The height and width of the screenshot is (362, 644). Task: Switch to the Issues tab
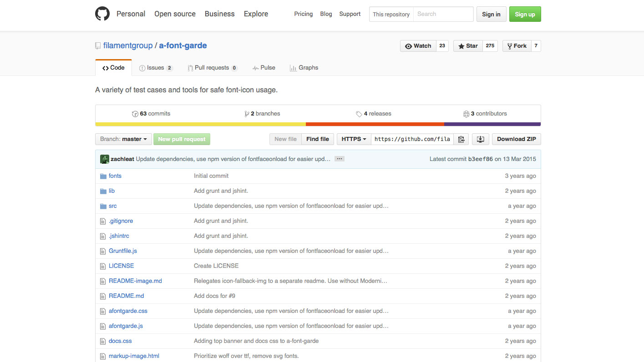pyautogui.click(x=155, y=68)
